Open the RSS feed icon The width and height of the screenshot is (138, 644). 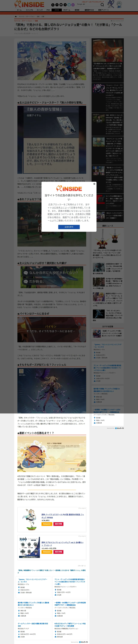tap(65, 5)
